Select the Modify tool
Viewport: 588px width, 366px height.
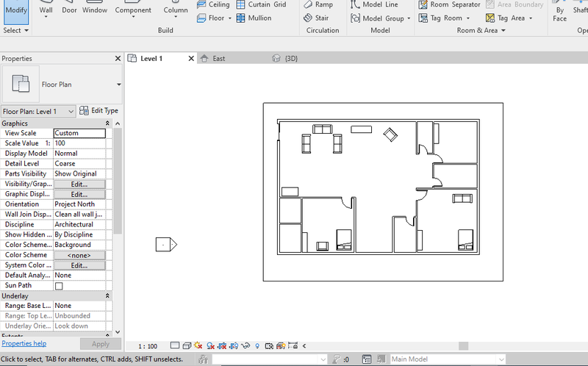tap(16, 11)
